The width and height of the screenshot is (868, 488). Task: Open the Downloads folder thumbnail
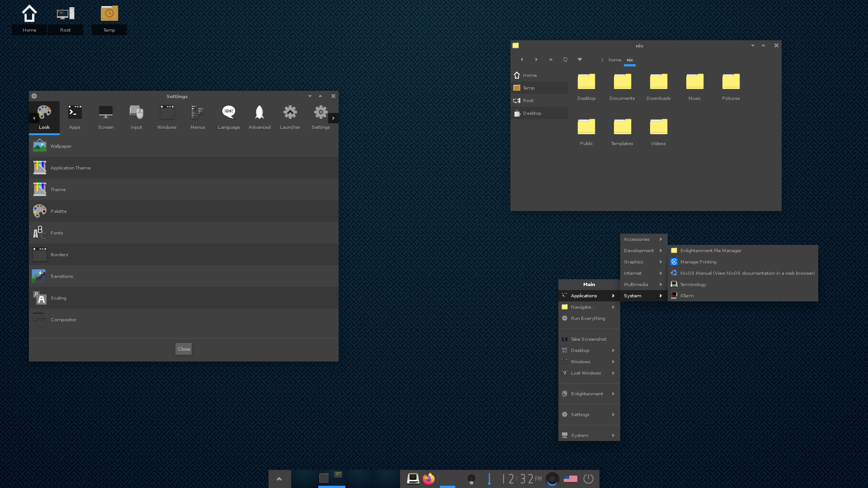658,86
